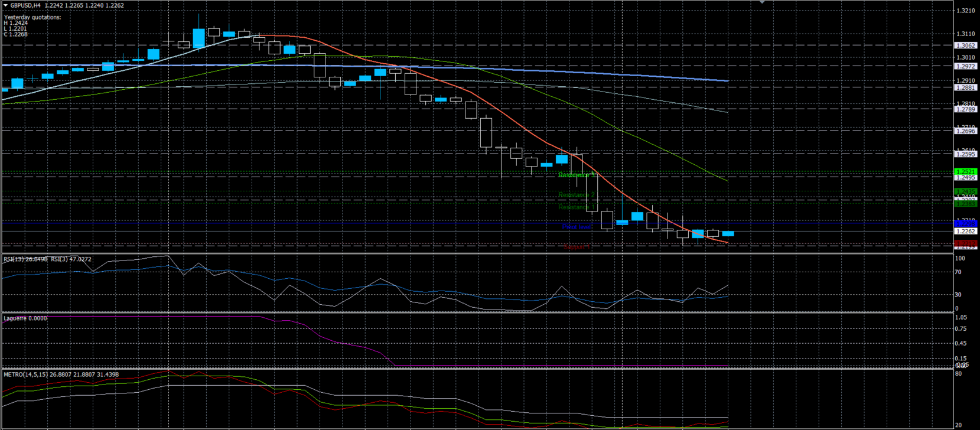
Task: Click the 1.2789 price level tag
Action: pyautogui.click(x=966, y=109)
